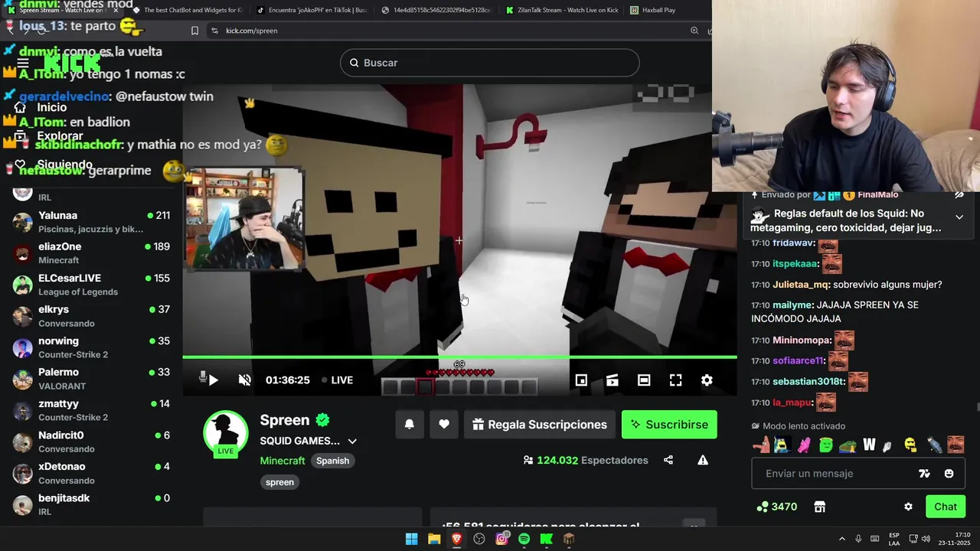Switch to the TikTok joAkoPH tab
The image size is (980, 551).
(x=312, y=10)
